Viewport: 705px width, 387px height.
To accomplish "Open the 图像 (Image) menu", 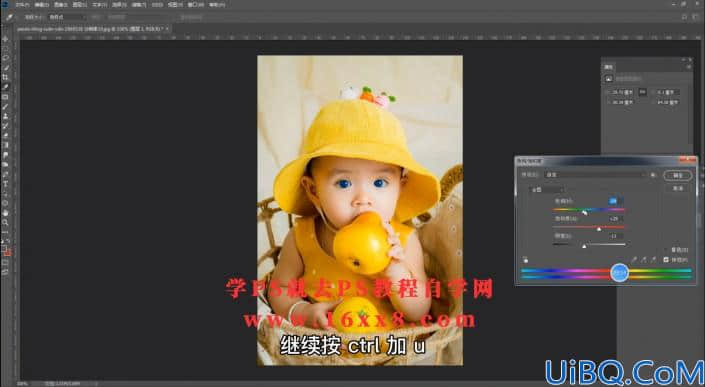I will click(x=60, y=5).
